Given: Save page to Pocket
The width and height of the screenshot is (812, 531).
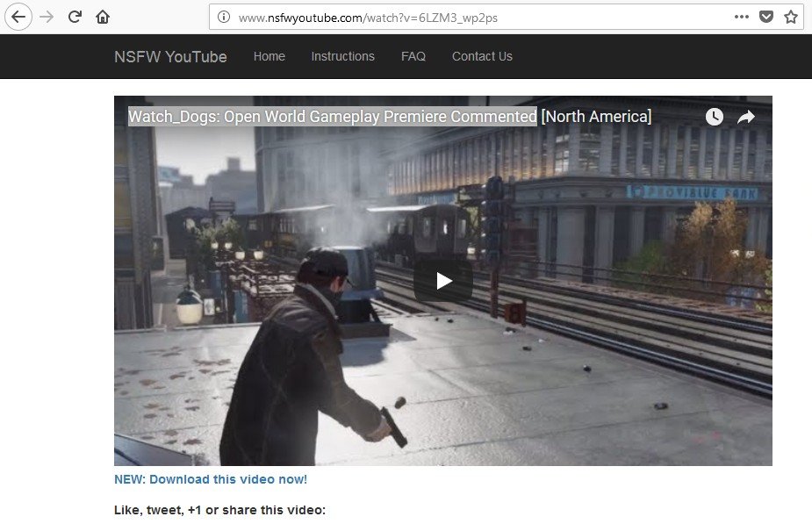Looking at the screenshot, I should [x=765, y=17].
